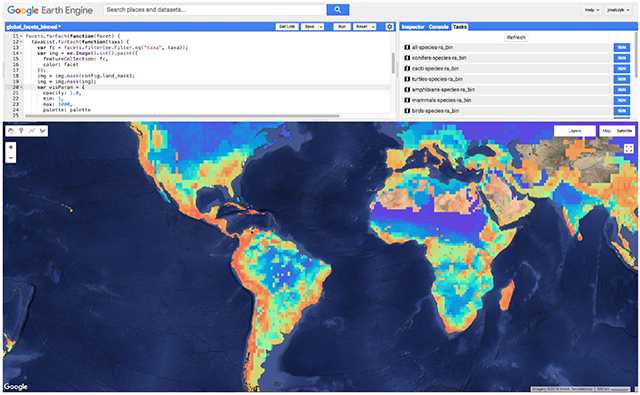
Task: Focus the search places and datasets field
Action: [215, 10]
